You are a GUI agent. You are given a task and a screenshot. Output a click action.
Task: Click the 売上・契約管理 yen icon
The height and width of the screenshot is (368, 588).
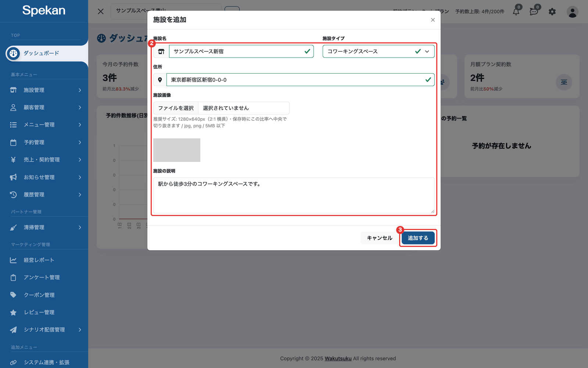(x=13, y=160)
